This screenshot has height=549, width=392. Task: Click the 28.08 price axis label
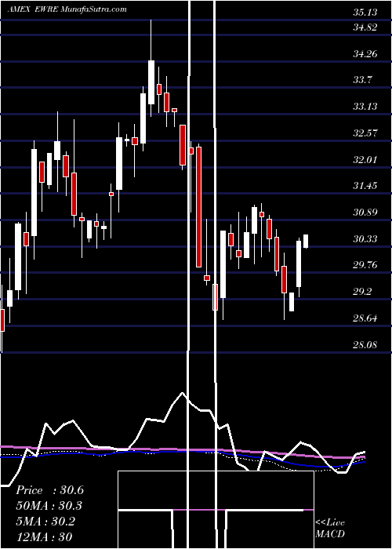point(365,344)
